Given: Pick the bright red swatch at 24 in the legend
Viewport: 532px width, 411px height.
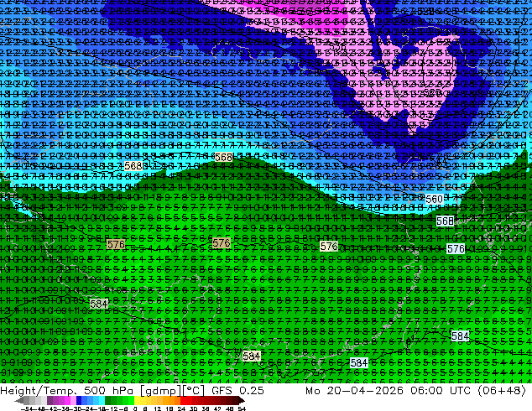Looking at the screenshot, I should coord(183,400).
